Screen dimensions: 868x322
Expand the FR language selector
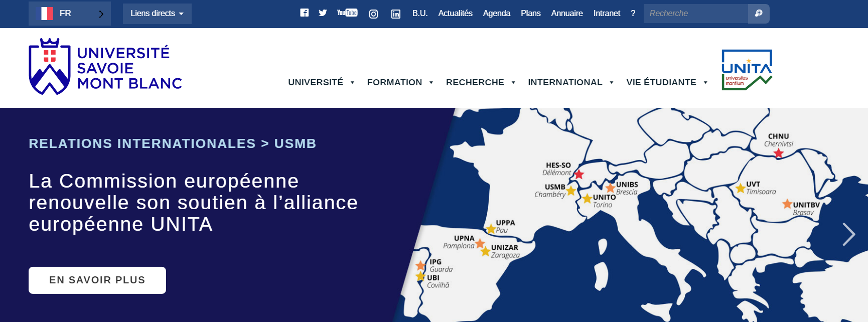(70, 14)
